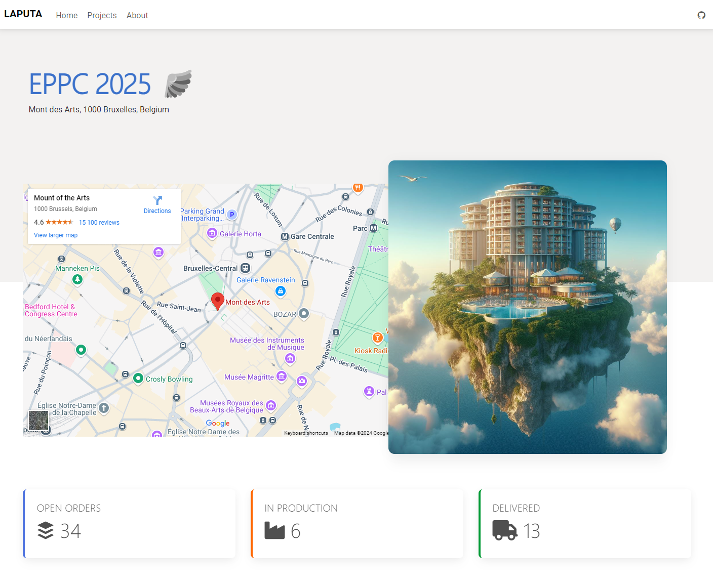Click the BOZAR marker icon
Screen dimensions: 713x588
[x=304, y=314]
